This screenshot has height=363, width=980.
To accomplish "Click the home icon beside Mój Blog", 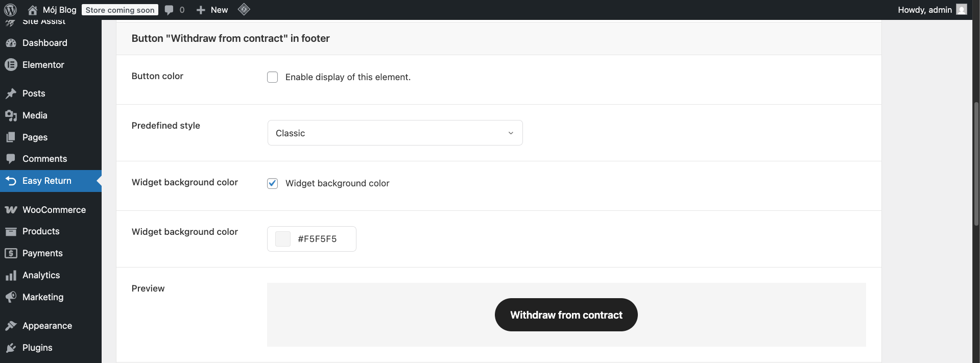I will click(33, 10).
